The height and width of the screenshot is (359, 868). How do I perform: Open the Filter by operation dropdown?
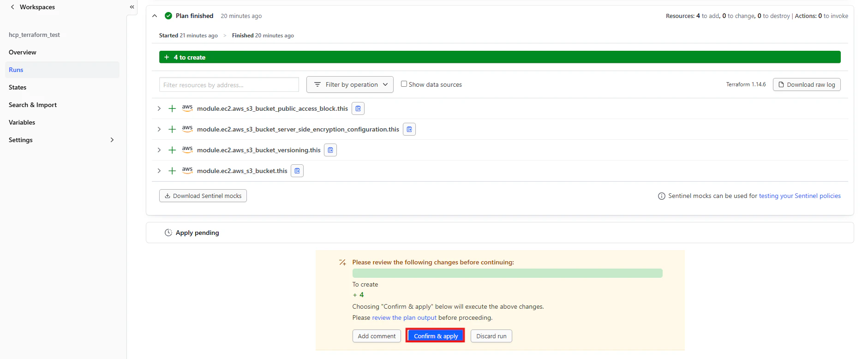tap(350, 84)
